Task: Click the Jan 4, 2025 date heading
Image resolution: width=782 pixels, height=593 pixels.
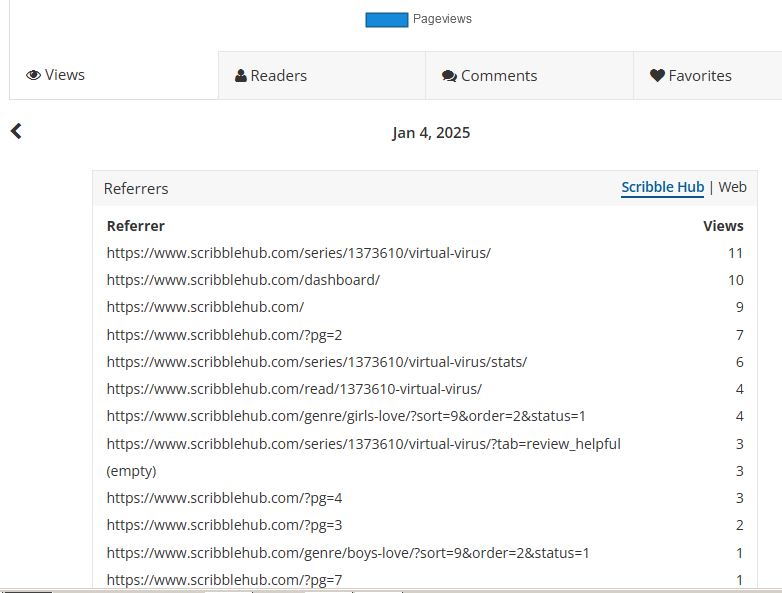Action: (x=431, y=133)
